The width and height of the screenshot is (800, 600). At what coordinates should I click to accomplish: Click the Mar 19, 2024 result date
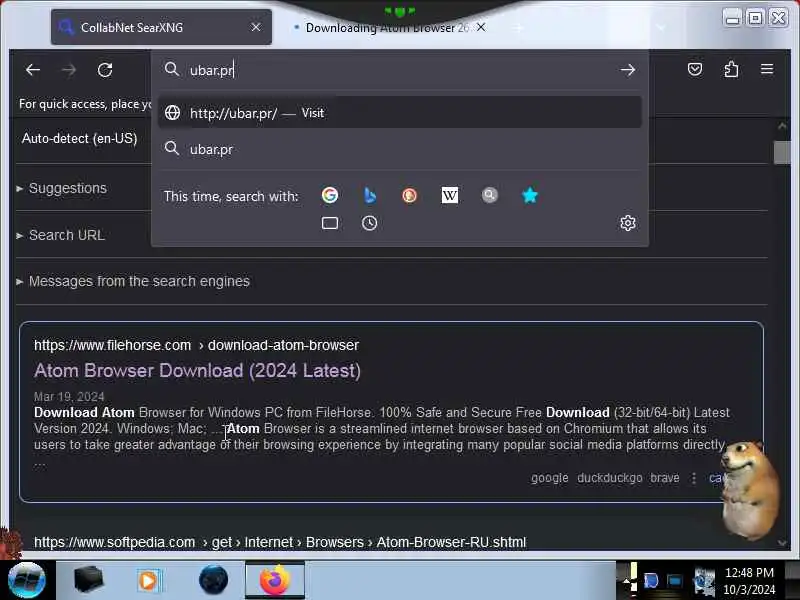[69, 396]
